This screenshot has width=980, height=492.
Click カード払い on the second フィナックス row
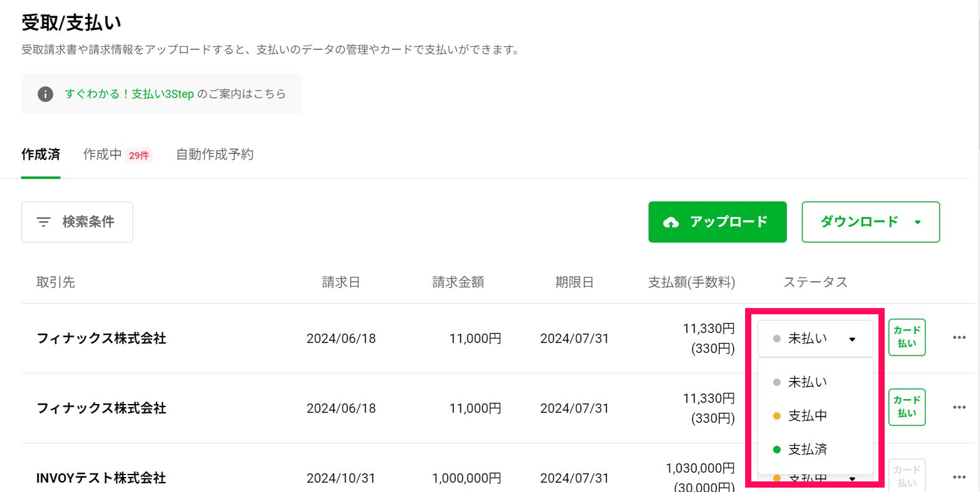click(907, 407)
